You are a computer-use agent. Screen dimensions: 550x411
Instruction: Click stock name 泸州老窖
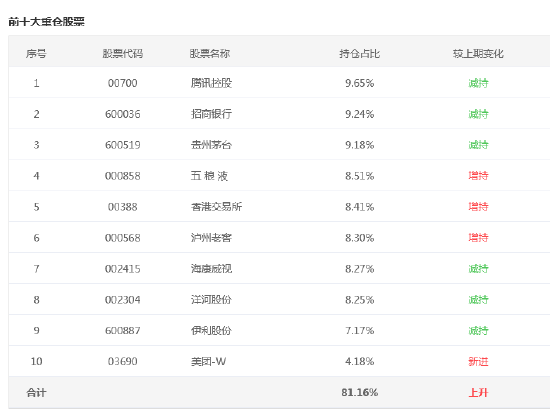pyautogui.click(x=211, y=238)
